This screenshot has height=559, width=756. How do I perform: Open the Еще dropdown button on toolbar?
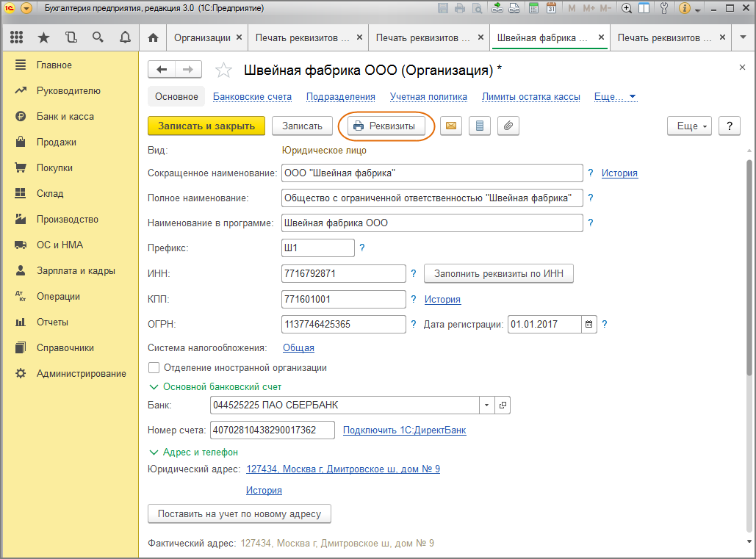tap(689, 126)
